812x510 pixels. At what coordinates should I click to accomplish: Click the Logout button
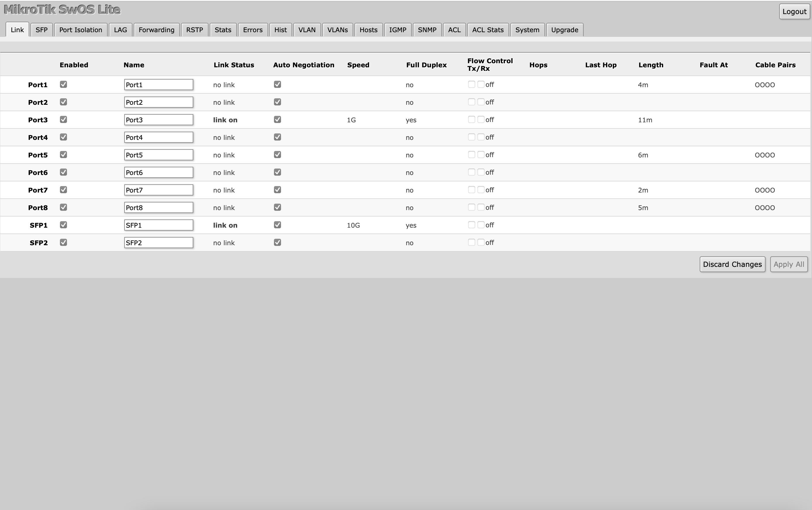click(794, 11)
